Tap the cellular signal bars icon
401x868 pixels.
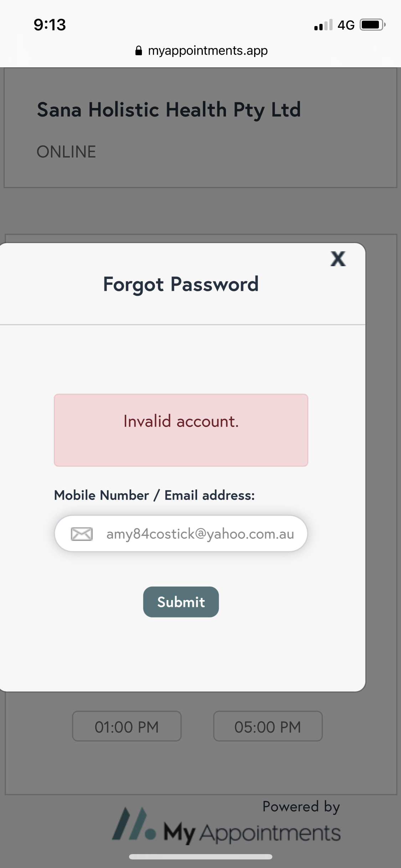point(323,25)
